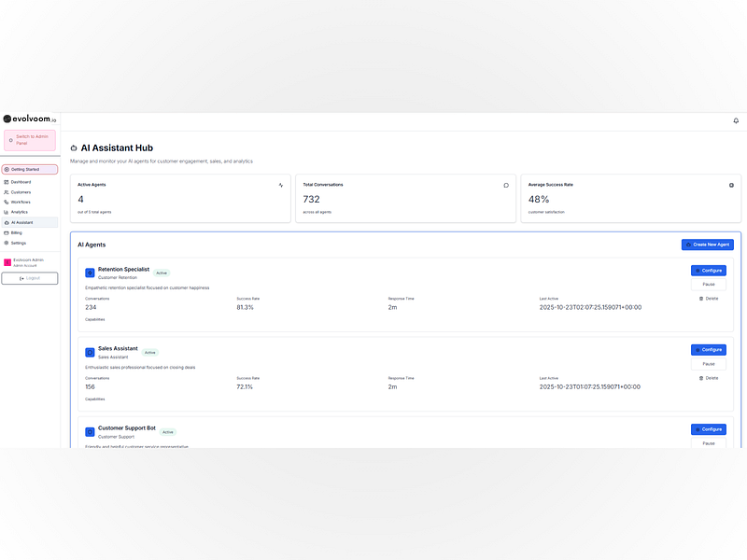The height and width of the screenshot is (560, 747).
Task: Click the AI Assistant Hub heading
Action: tap(117, 148)
